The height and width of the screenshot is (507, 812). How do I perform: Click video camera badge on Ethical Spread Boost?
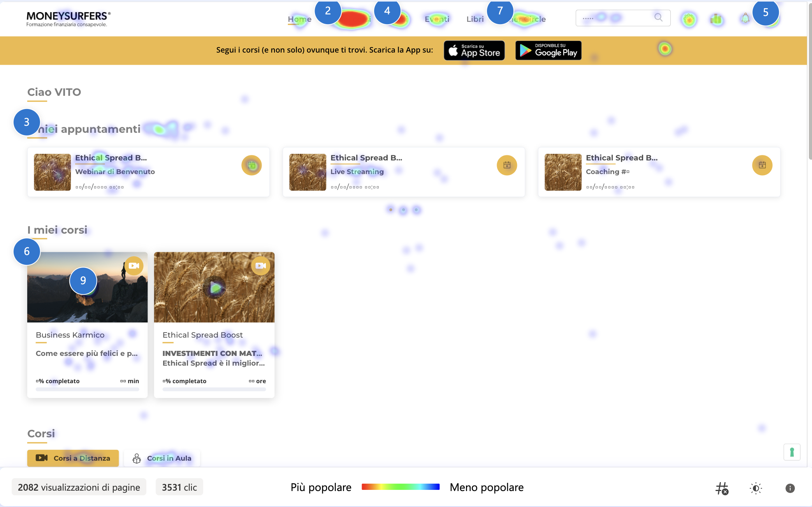(x=261, y=266)
